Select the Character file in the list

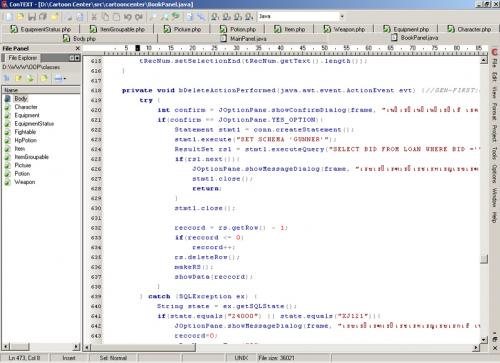pyautogui.click(x=26, y=107)
